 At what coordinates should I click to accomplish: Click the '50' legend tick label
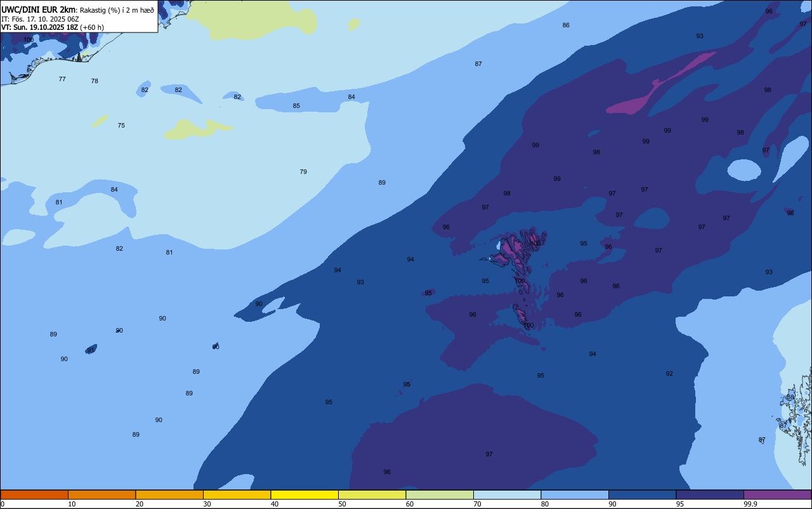[342, 504]
